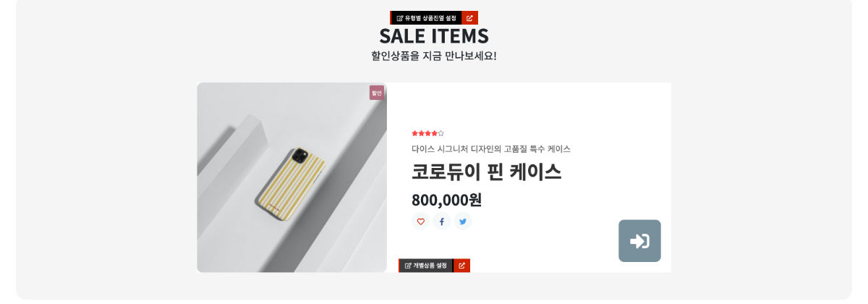Share product via Facebook icon
Screen dimensions: 868x304
click(442, 221)
